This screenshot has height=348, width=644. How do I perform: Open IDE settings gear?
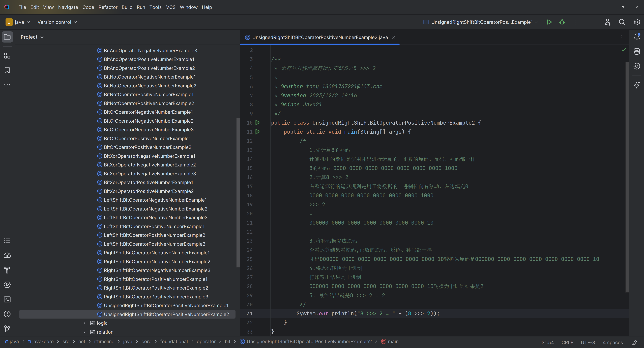pos(636,22)
